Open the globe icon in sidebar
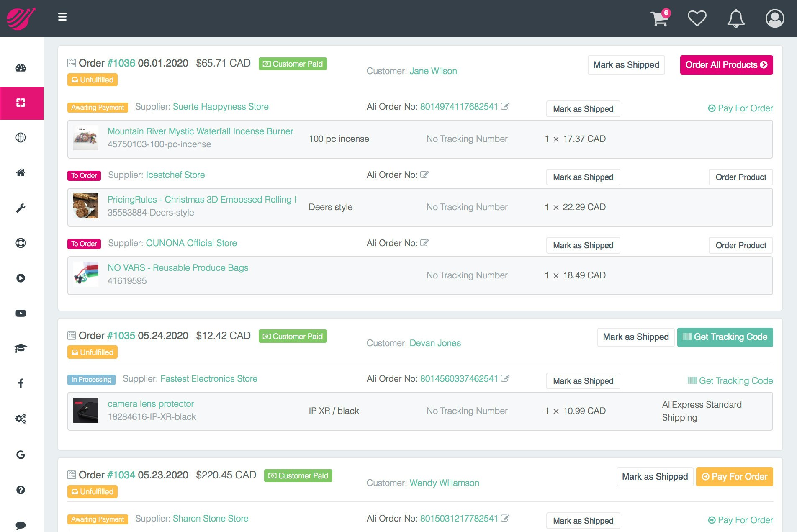 pos(21,138)
